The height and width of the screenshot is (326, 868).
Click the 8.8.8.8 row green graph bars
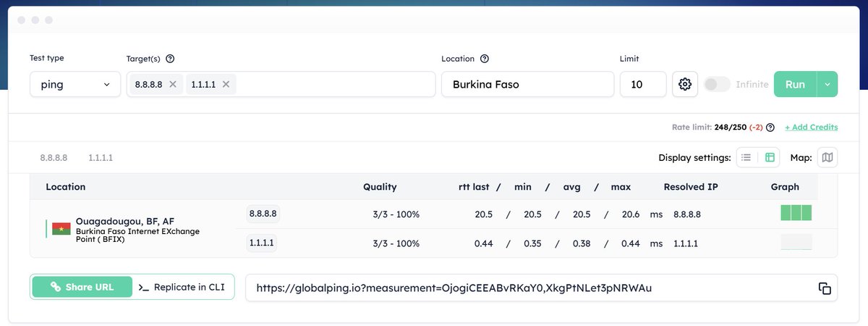(796, 213)
